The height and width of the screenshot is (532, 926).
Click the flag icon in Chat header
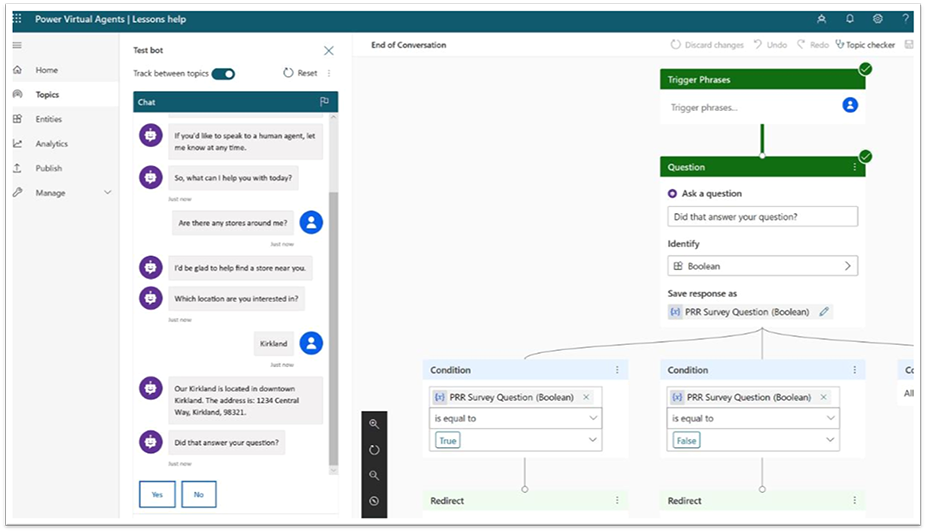pyautogui.click(x=324, y=102)
